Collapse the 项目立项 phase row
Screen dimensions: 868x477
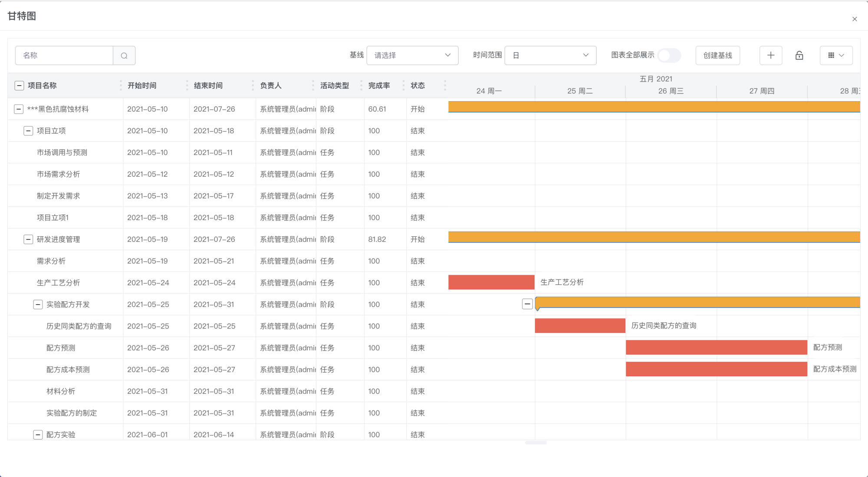coord(28,131)
